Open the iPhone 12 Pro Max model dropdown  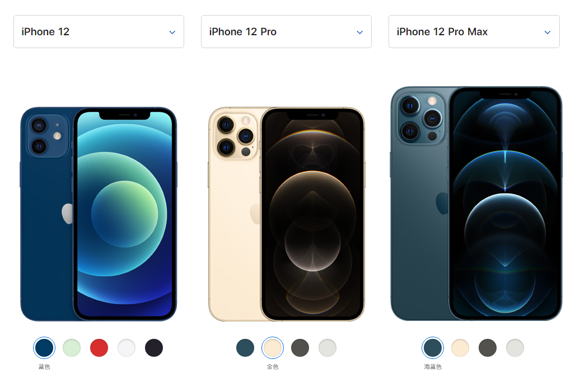(474, 32)
